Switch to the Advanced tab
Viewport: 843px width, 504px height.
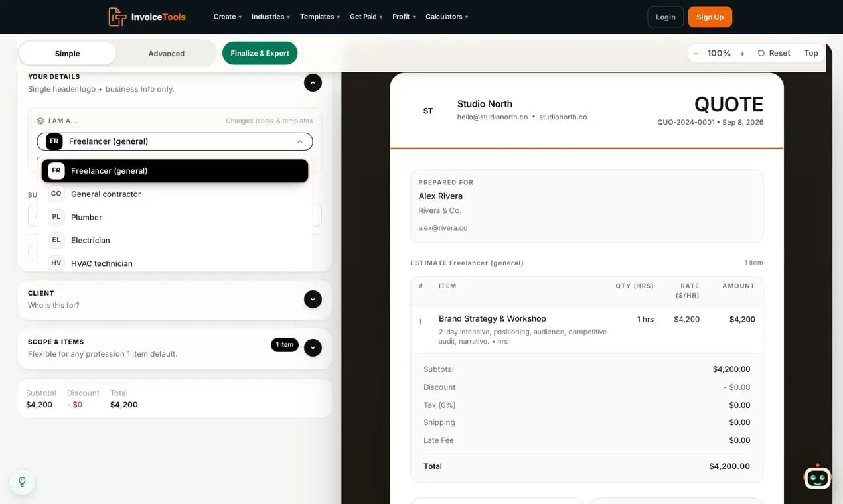pyautogui.click(x=166, y=53)
